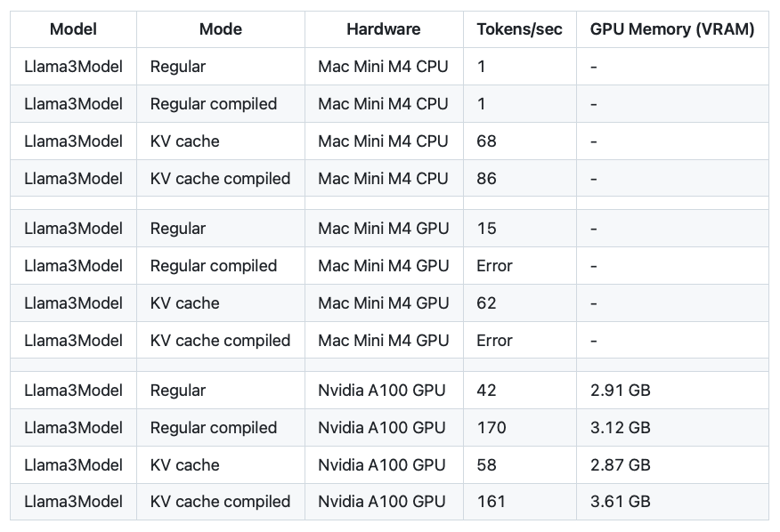Click 'Nvidia A100 GPU' in the 42 tokens/sec row
780x532 pixels.
382,391
